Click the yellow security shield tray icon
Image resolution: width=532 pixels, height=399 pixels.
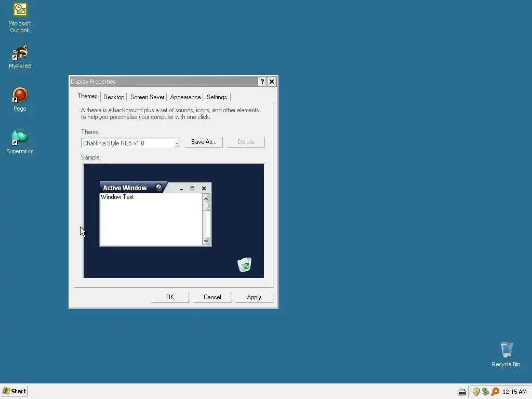pos(476,392)
